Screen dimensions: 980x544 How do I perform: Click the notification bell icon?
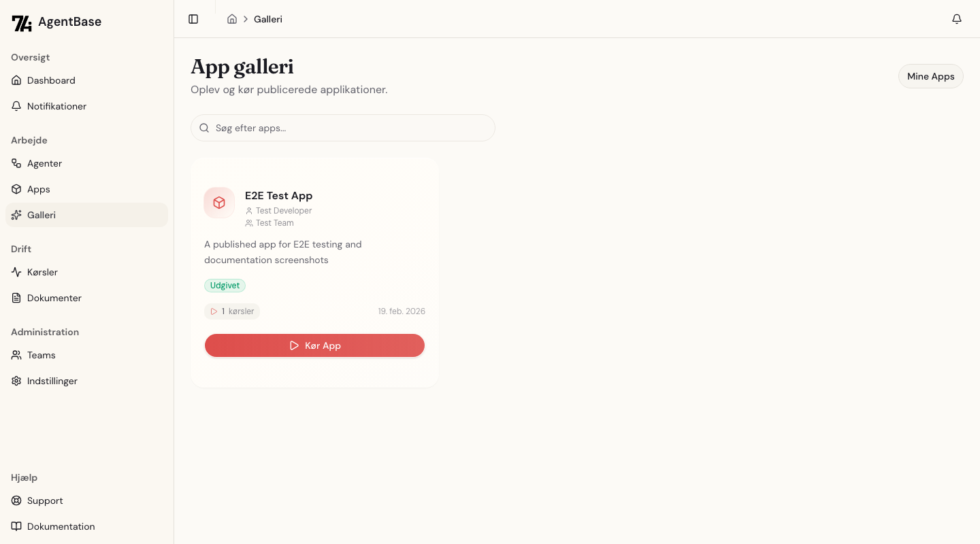click(x=957, y=18)
